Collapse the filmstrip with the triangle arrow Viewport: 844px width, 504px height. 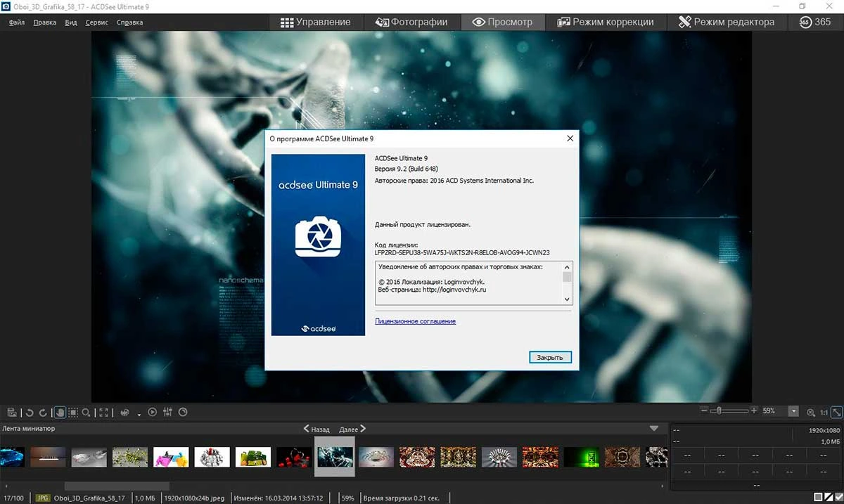[654, 428]
